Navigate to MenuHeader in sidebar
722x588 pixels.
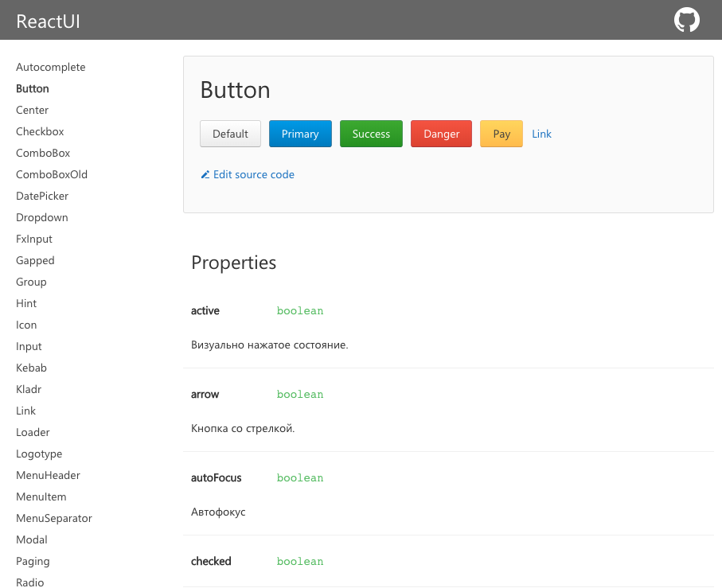pyautogui.click(x=48, y=475)
